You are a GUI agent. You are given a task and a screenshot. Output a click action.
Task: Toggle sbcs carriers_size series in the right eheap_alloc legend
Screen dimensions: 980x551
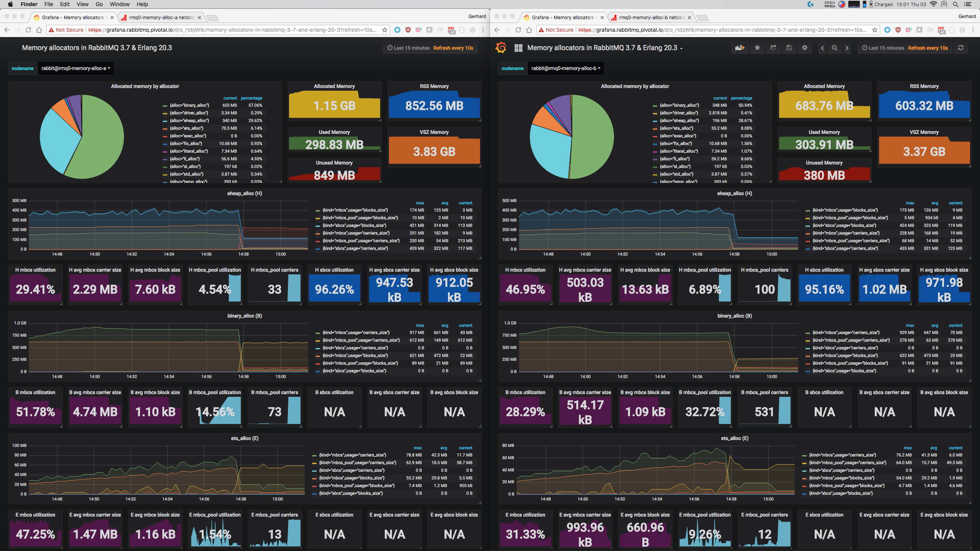pyautogui.click(x=845, y=248)
